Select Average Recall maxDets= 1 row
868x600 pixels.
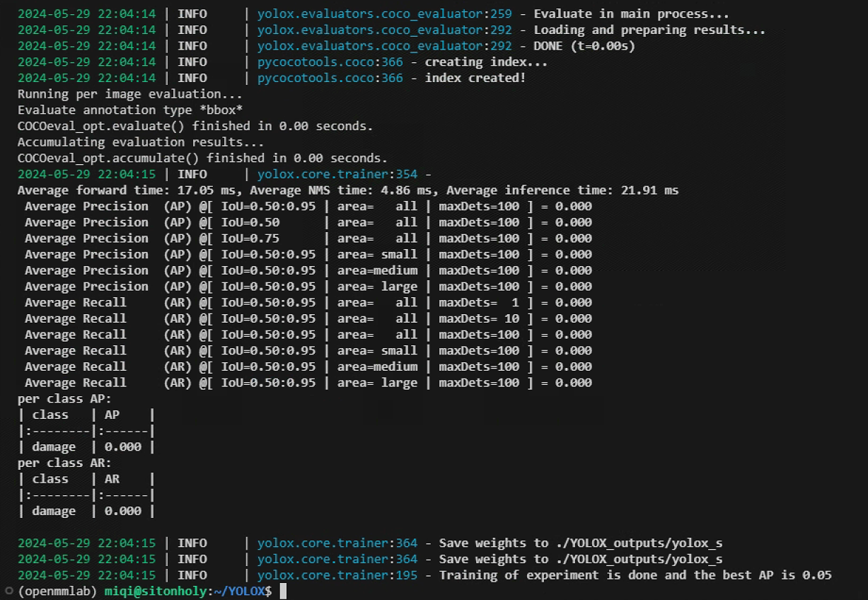(308, 303)
